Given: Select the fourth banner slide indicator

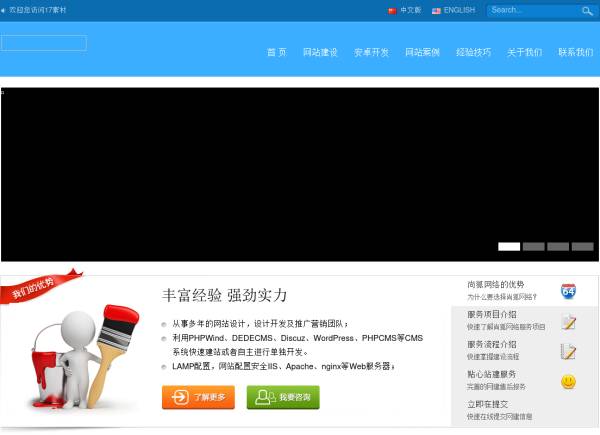Looking at the screenshot, I should [x=582, y=247].
